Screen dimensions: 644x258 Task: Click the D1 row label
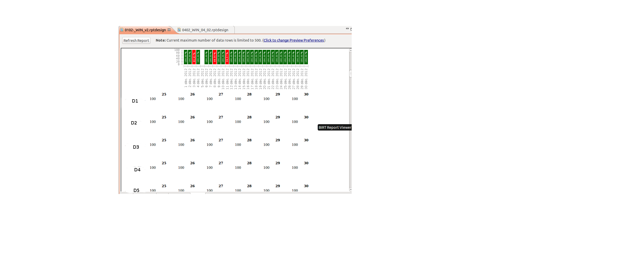135,101
